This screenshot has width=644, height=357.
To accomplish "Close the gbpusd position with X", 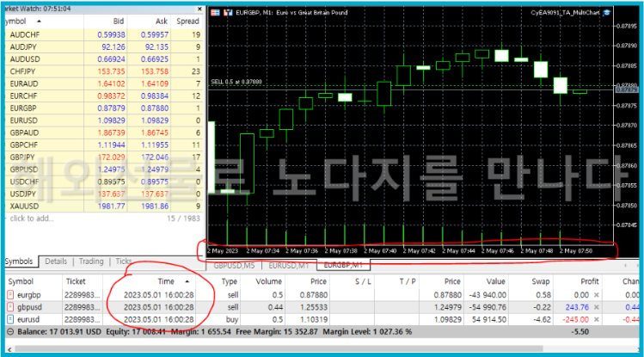I will 597,307.
